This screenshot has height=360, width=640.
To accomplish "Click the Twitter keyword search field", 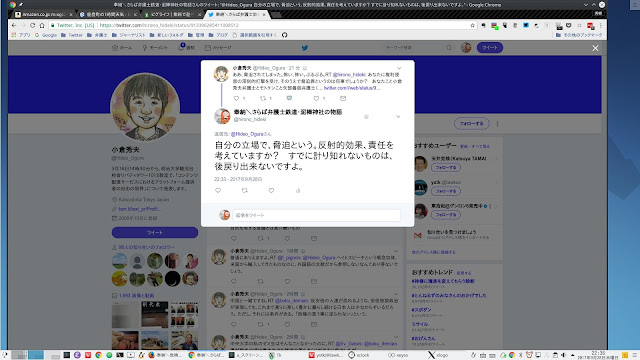I will tap(413, 48).
